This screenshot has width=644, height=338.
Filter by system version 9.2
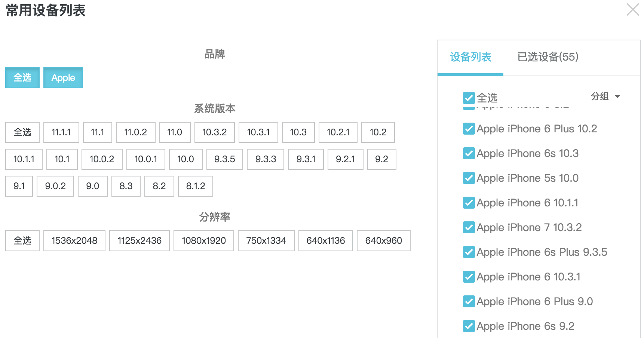(382, 159)
